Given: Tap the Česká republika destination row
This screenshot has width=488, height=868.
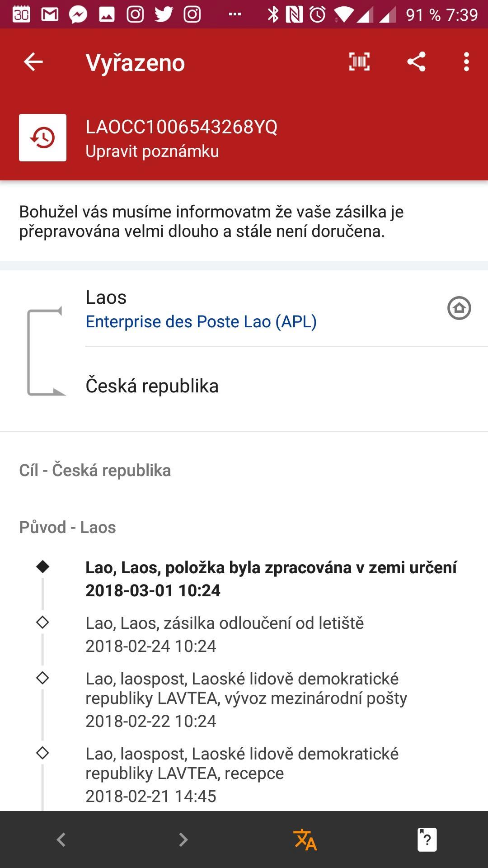Looking at the screenshot, I should [286, 386].
